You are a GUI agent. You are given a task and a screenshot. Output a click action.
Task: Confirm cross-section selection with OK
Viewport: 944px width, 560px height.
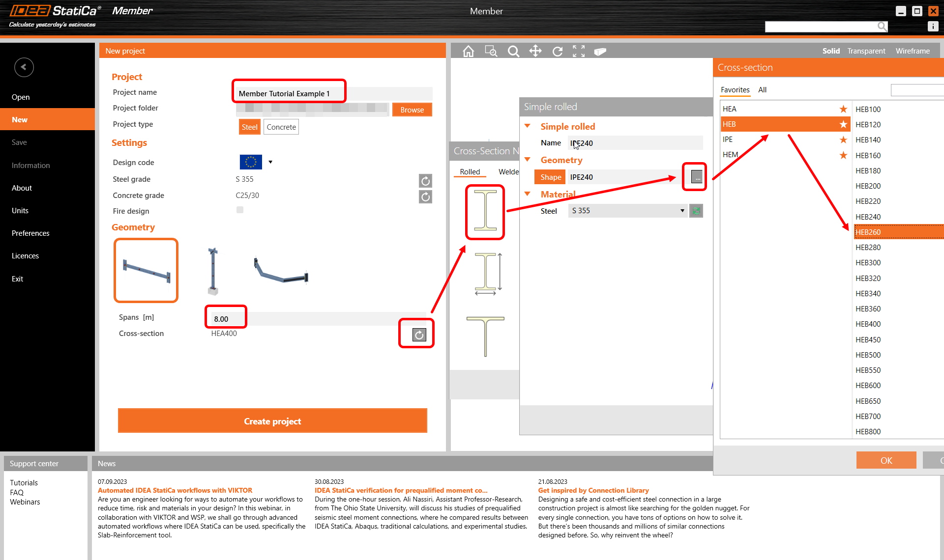[x=886, y=460]
